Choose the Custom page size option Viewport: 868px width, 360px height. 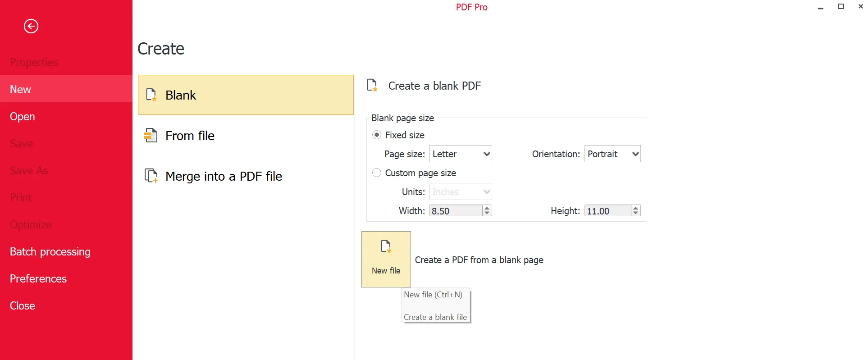tap(377, 173)
